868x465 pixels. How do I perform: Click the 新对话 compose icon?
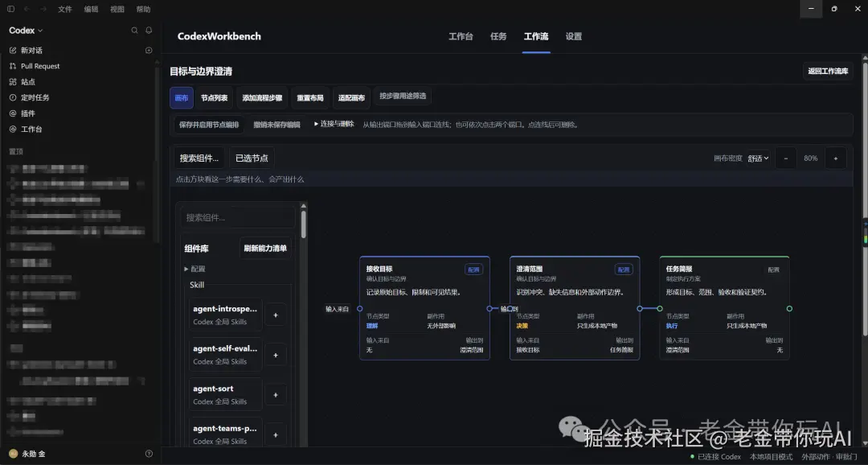tap(13, 51)
